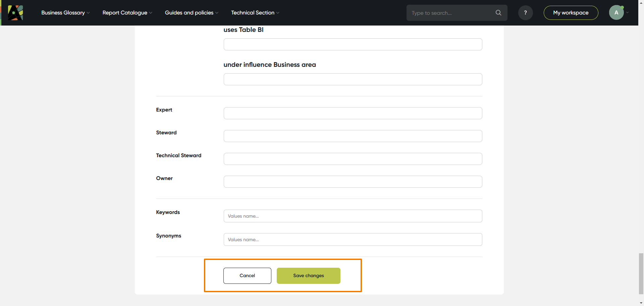Open My workspace

571,12
